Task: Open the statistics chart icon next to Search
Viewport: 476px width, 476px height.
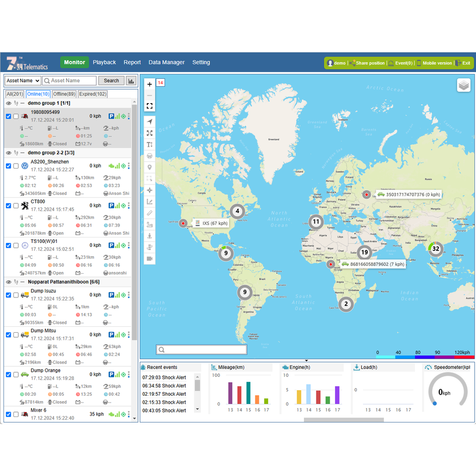Action: [131, 81]
